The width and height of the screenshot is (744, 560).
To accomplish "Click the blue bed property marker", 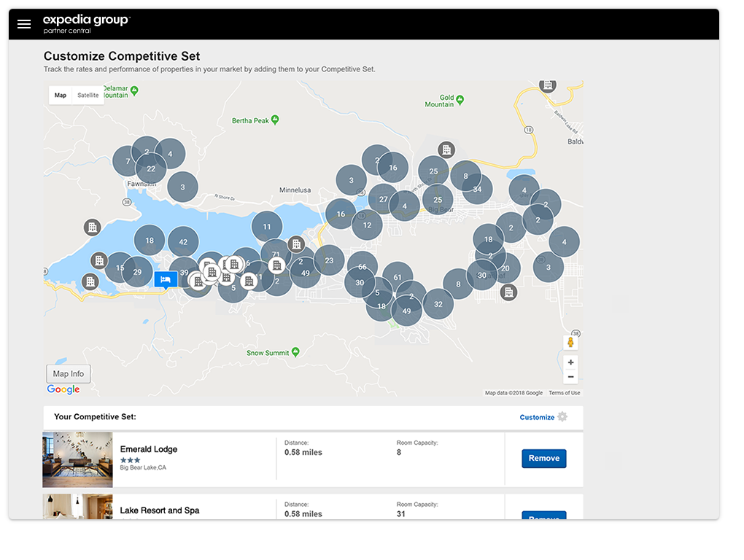I will (x=166, y=280).
